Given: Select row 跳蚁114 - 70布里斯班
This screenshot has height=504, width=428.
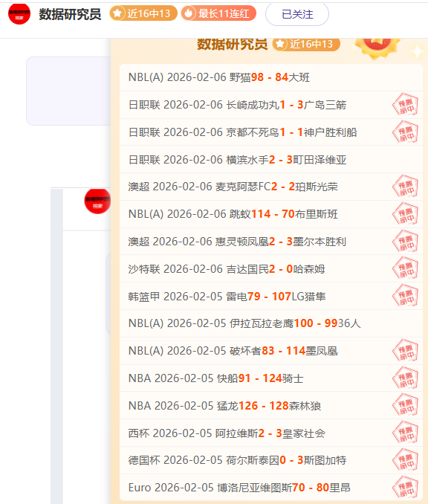Looking at the screenshot, I should [271, 214].
